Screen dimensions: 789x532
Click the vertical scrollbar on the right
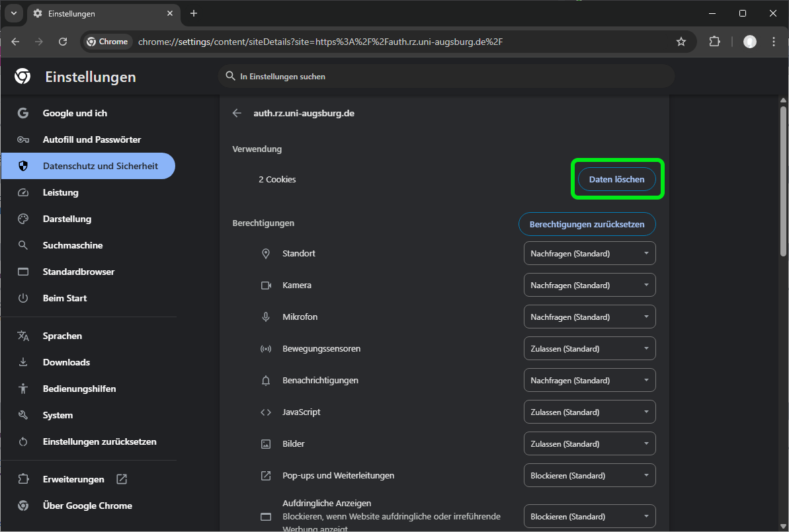(784, 178)
